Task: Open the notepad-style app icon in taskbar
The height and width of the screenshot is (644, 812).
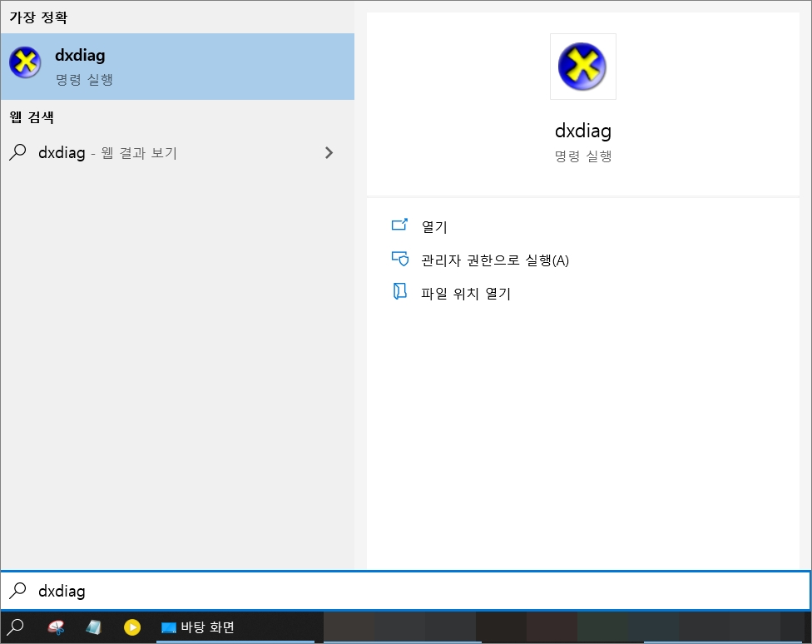Action: pos(94,627)
